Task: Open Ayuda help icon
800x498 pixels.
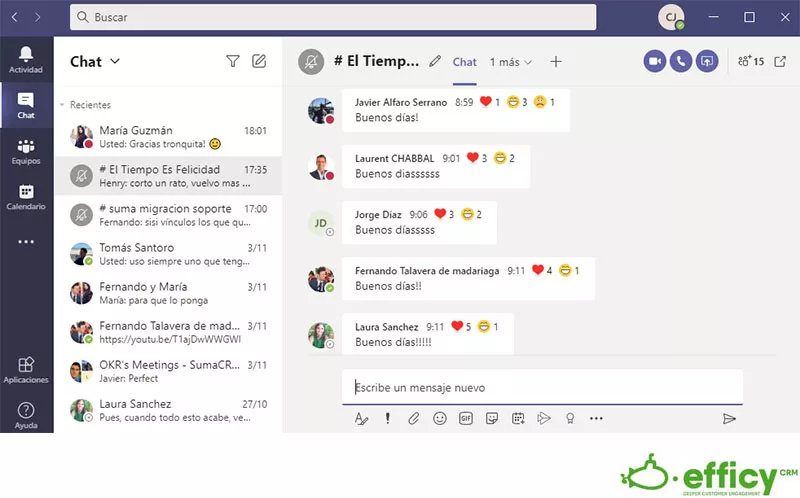Action: click(26, 416)
